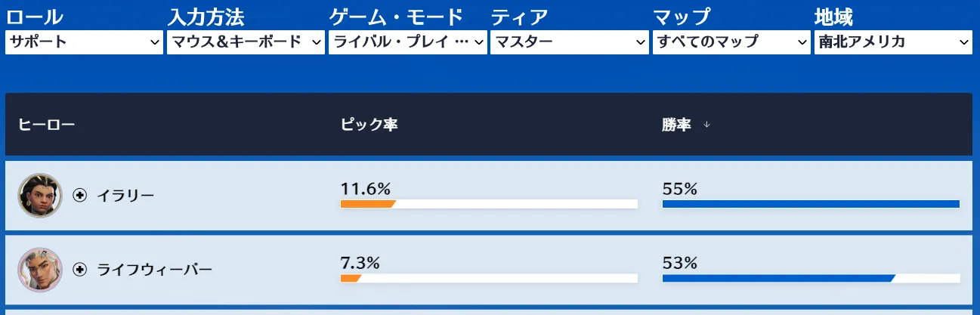980x315 pixels.
Task: Click support role icon next to イラリー
Action: (x=80, y=196)
